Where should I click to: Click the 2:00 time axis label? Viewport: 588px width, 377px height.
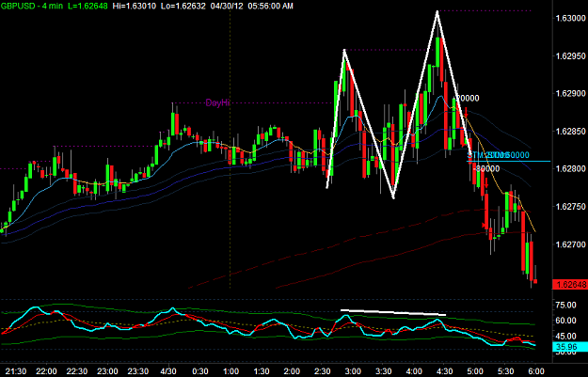point(293,371)
